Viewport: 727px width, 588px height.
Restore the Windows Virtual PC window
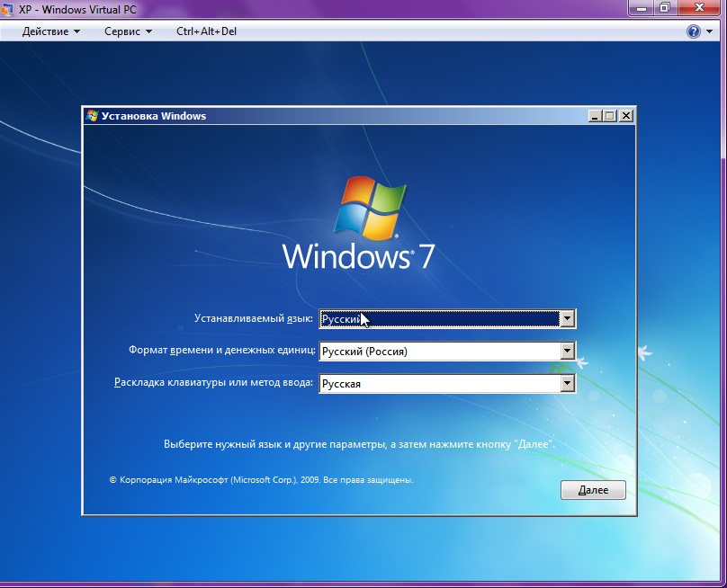point(665,8)
